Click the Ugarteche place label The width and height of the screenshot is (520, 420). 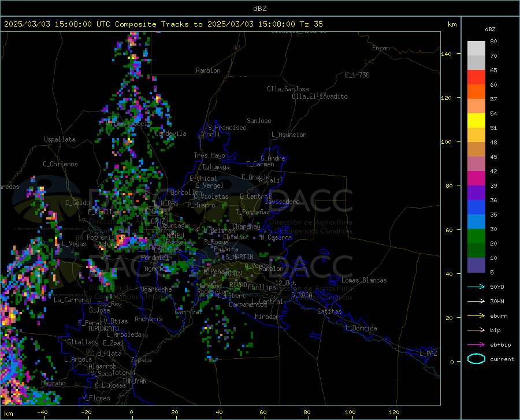click(x=156, y=289)
